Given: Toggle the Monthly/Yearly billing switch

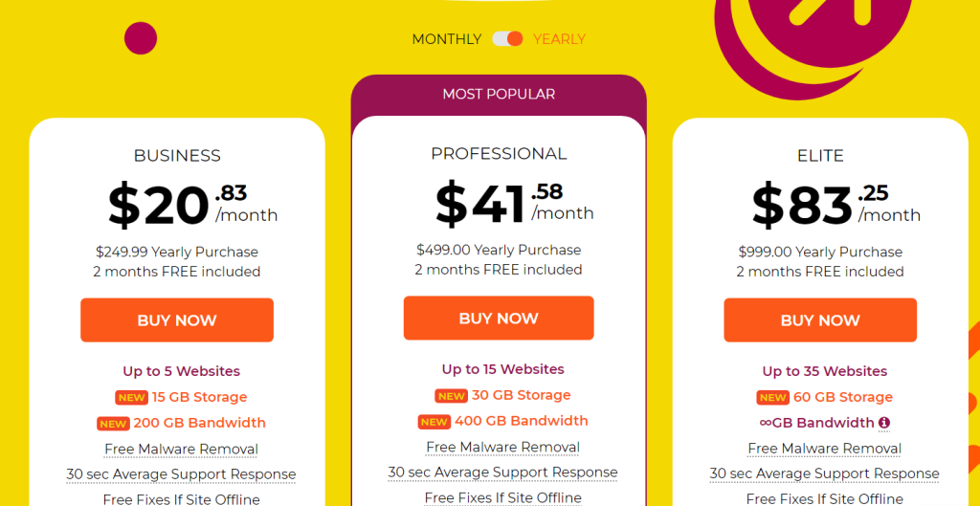Looking at the screenshot, I should click(x=507, y=39).
